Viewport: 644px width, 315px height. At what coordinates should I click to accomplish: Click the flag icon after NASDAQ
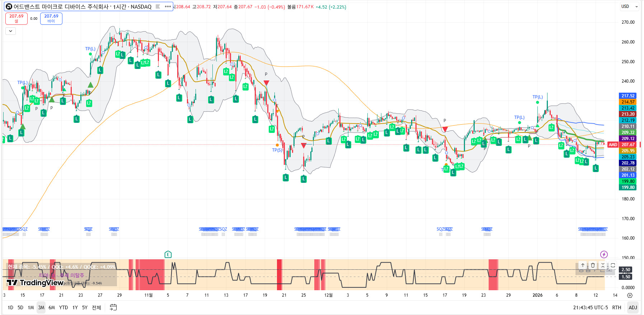tap(158, 6)
